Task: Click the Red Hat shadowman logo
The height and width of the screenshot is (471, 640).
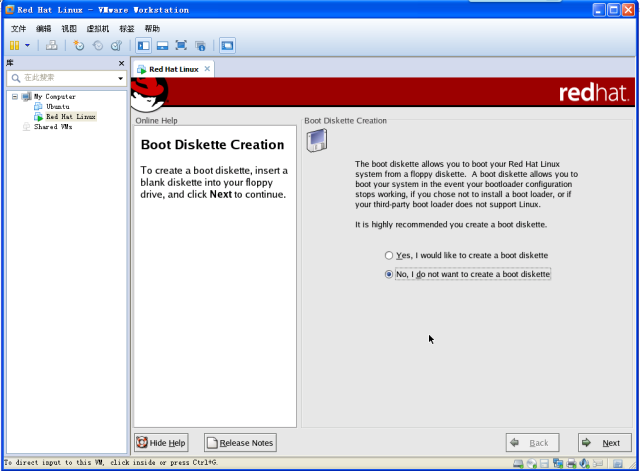Action: point(149,94)
